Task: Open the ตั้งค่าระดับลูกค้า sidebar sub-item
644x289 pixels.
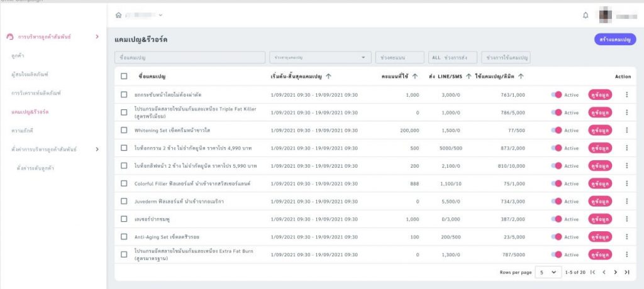Action: point(35,168)
